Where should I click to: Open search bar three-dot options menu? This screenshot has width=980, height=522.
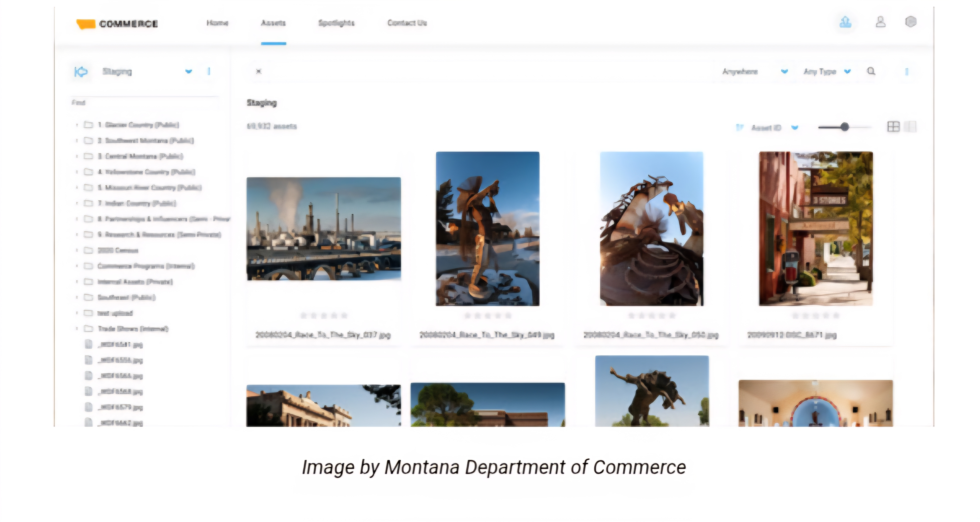point(907,72)
